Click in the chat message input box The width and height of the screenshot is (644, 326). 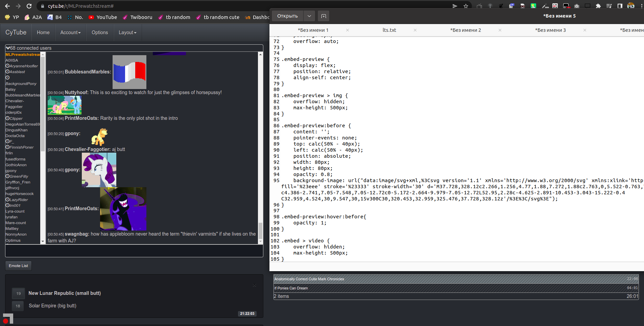[134, 251]
